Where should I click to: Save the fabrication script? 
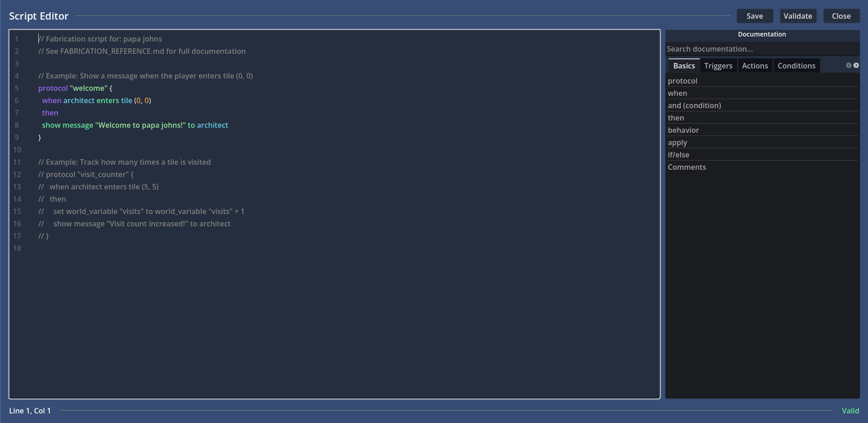754,16
